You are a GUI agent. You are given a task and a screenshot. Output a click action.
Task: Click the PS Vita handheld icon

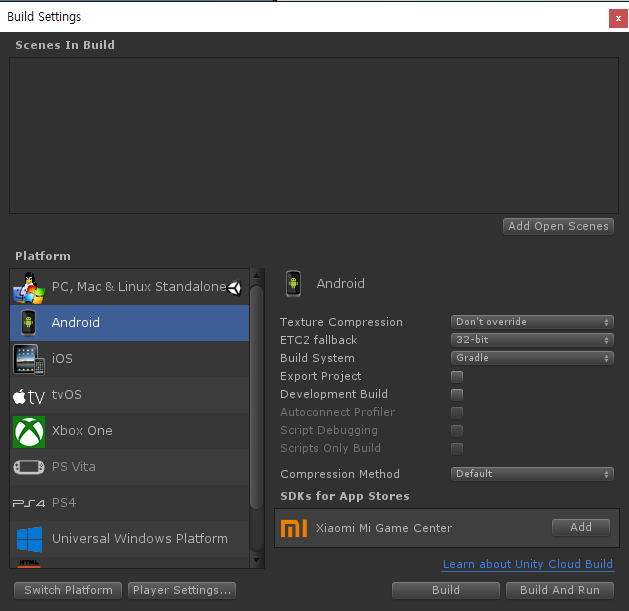(29, 467)
